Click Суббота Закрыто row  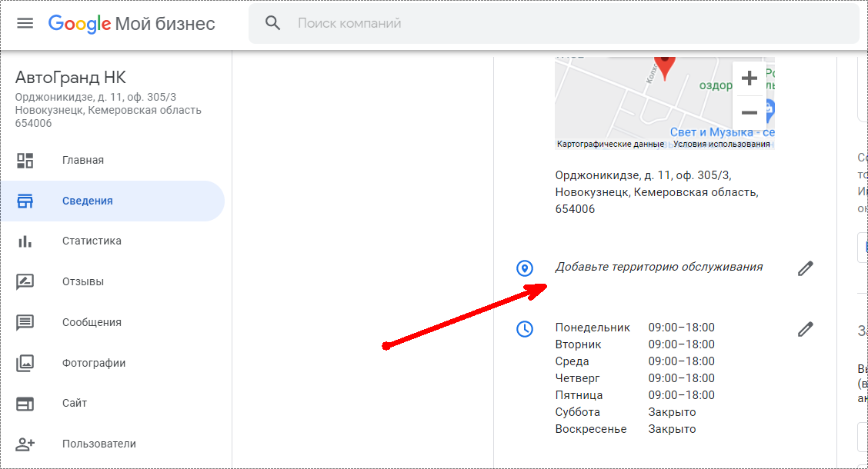click(x=626, y=412)
